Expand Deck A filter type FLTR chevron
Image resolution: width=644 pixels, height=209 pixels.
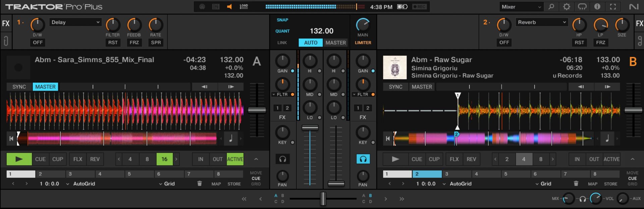[x=274, y=95]
